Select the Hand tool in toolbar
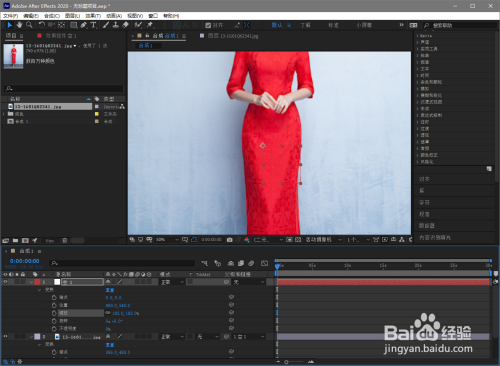 pos(19,25)
